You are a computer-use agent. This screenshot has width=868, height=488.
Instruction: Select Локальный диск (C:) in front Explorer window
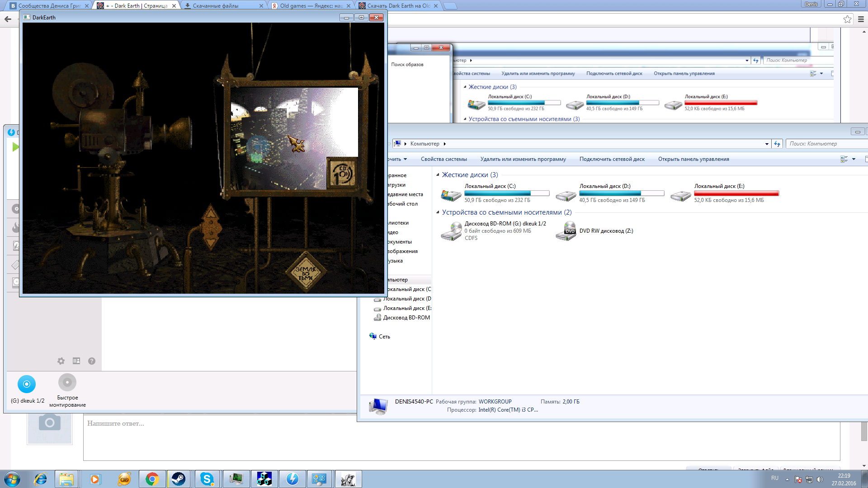(x=495, y=193)
